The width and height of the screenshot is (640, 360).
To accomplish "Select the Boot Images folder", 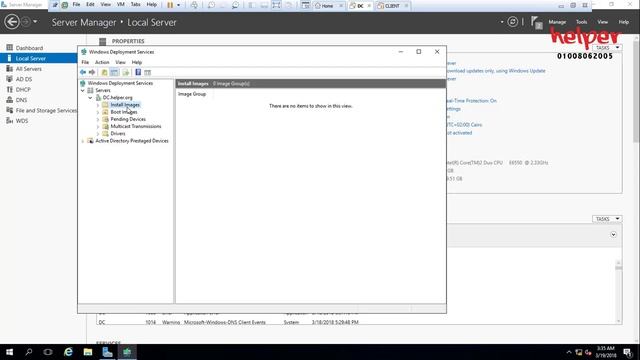I will [124, 112].
